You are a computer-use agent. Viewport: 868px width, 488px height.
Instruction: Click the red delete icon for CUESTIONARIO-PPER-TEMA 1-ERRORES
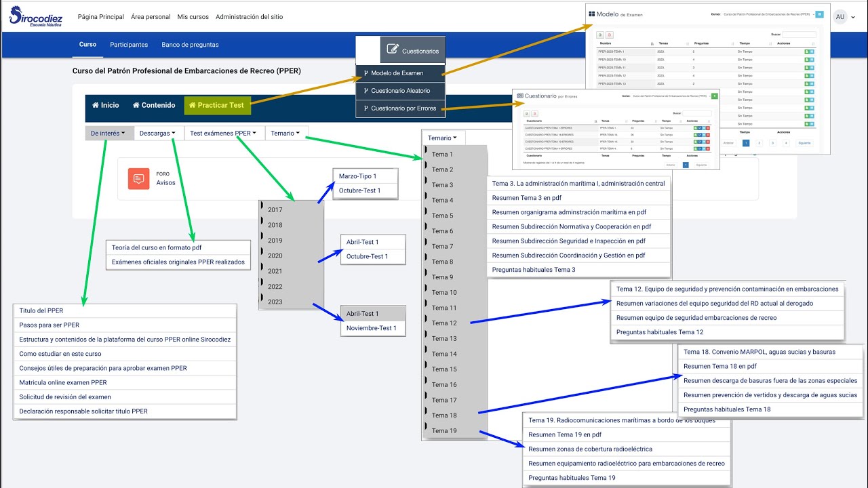707,127
